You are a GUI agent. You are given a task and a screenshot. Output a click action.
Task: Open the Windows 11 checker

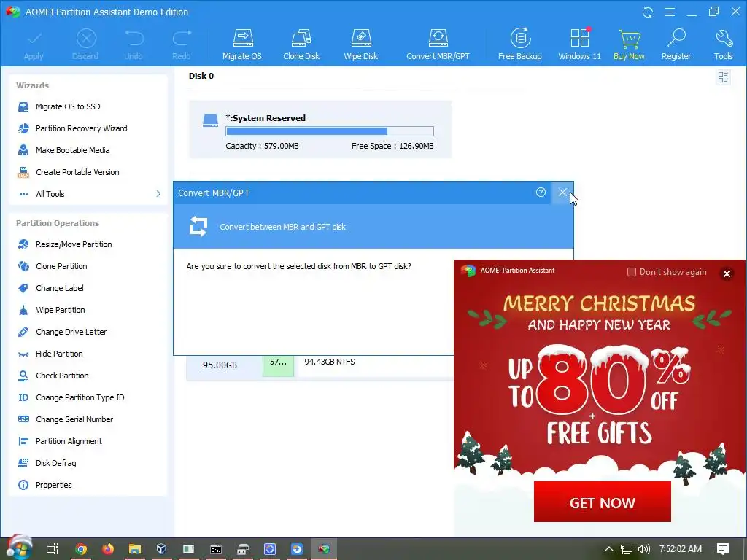[579, 44]
